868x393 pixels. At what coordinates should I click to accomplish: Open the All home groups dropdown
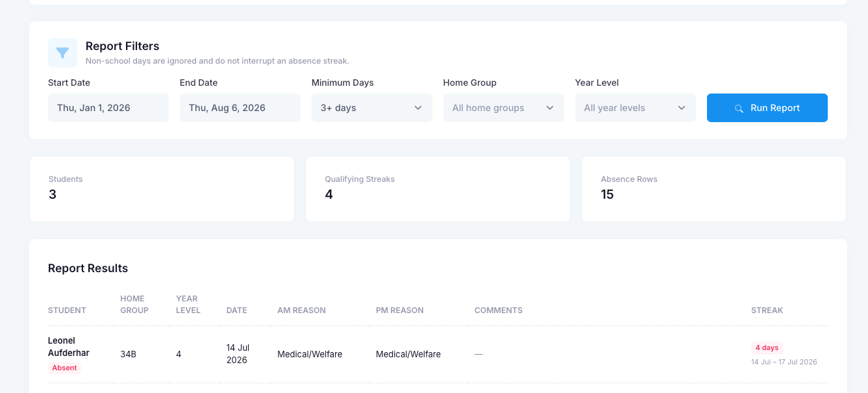coord(504,108)
